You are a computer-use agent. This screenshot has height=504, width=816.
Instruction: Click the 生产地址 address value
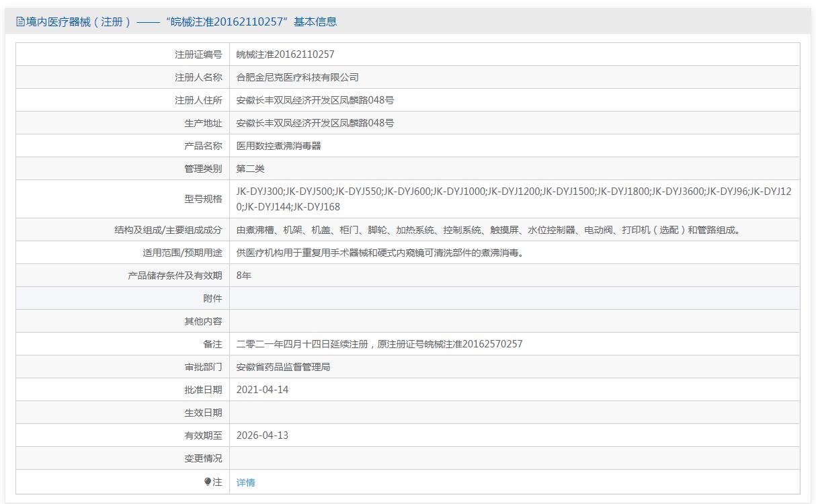(315, 123)
